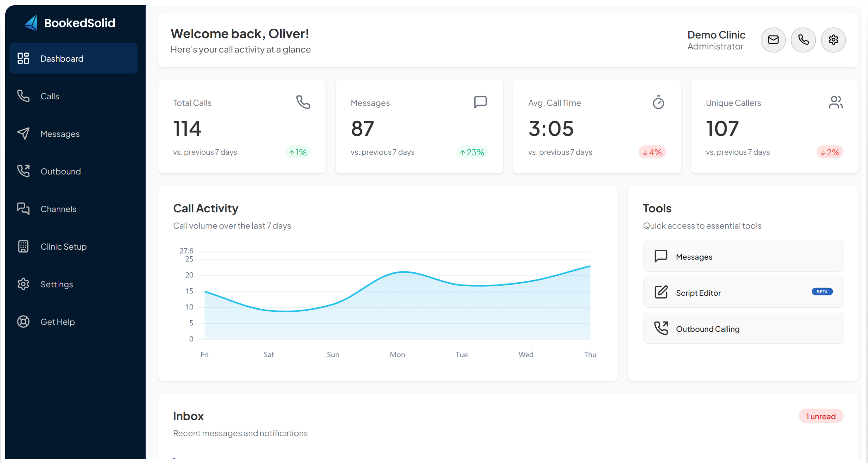The image size is (868, 463).
Task: Navigate to Clinic Setup
Action: pos(63,247)
